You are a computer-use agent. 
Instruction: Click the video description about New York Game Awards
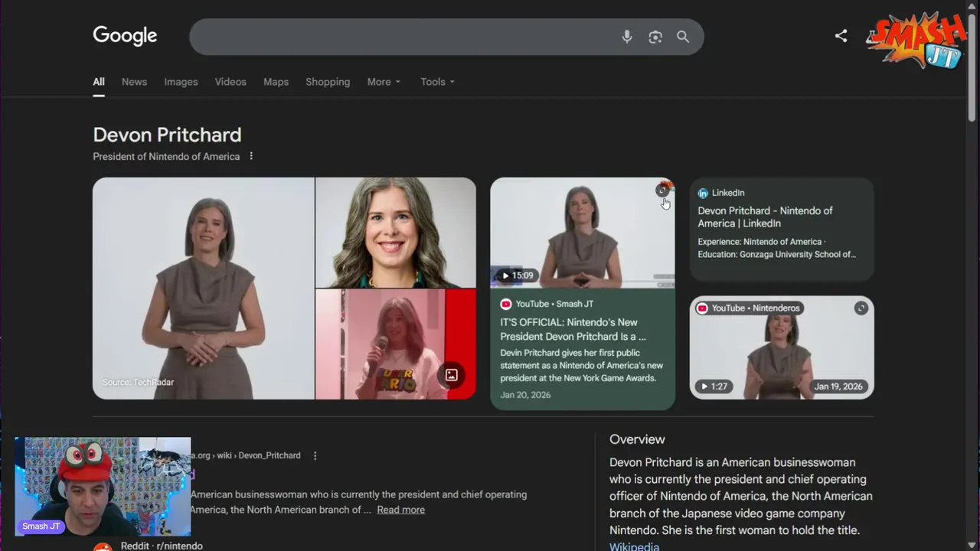582,366
